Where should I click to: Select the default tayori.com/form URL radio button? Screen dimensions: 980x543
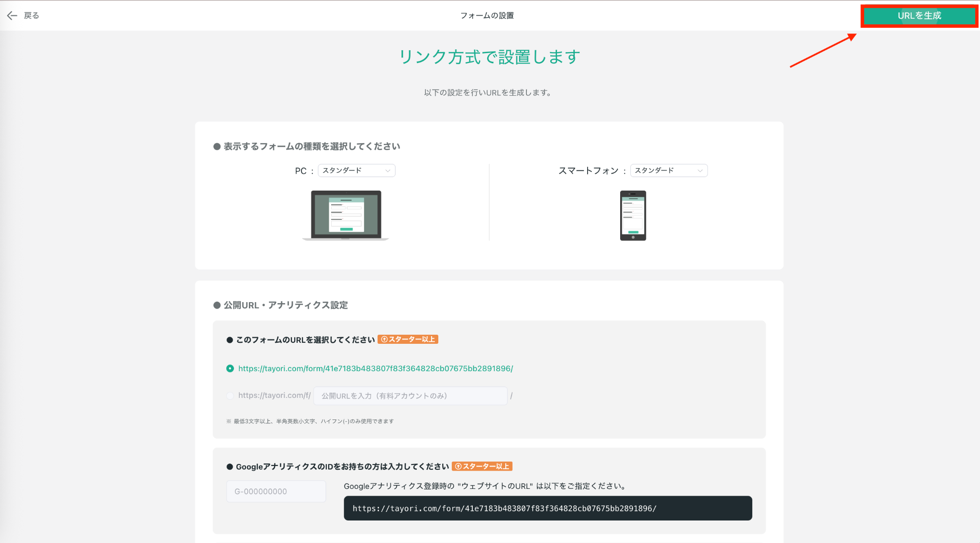point(230,368)
